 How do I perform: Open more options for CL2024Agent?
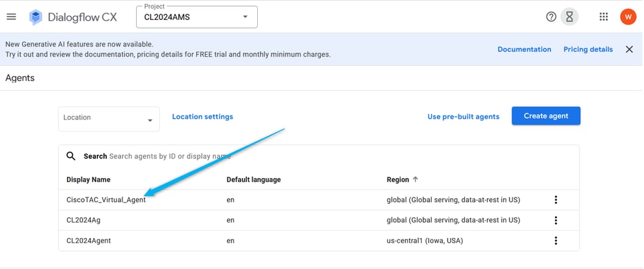pos(556,241)
